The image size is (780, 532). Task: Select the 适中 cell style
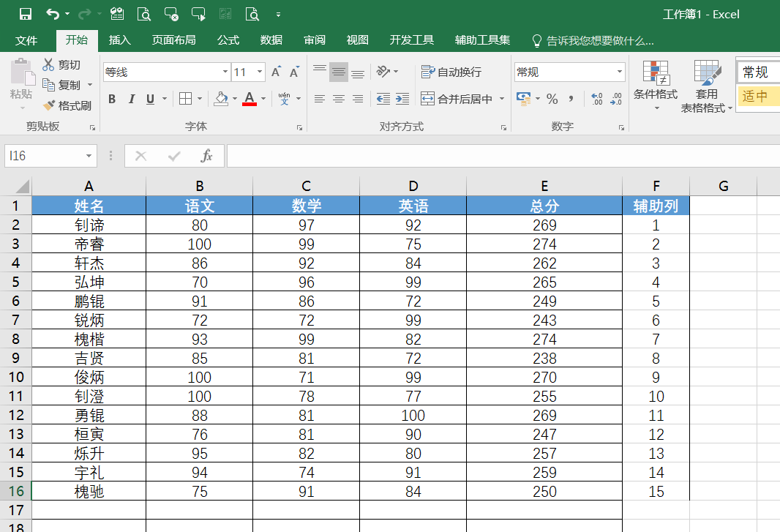pos(759,96)
